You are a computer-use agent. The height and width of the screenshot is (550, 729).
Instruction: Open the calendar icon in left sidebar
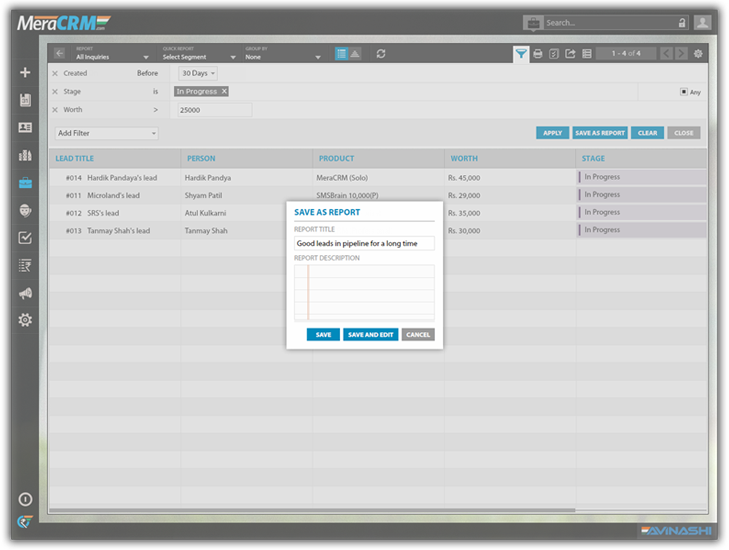click(25, 100)
